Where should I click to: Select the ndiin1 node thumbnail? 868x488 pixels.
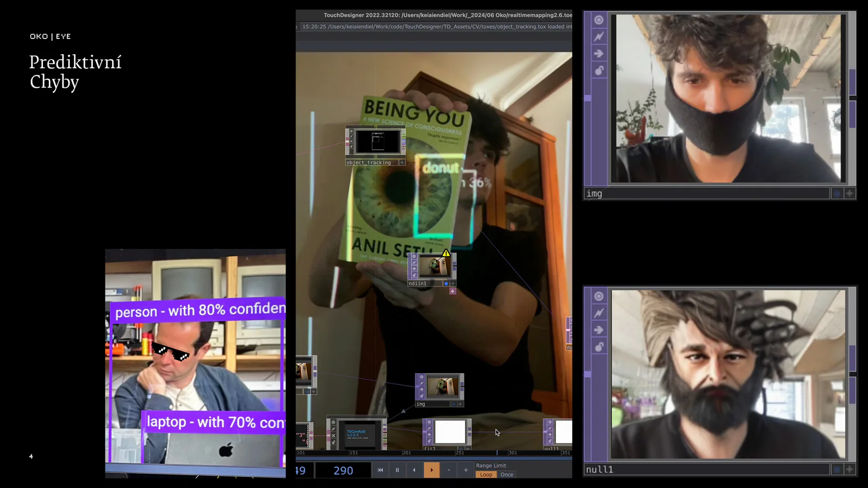click(434, 266)
